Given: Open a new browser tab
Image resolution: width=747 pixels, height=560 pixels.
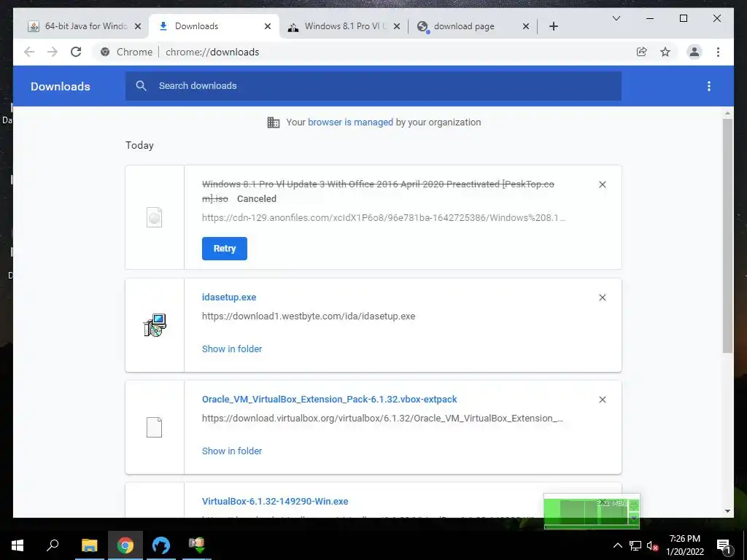Looking at the screenshot, I should 553,26.
